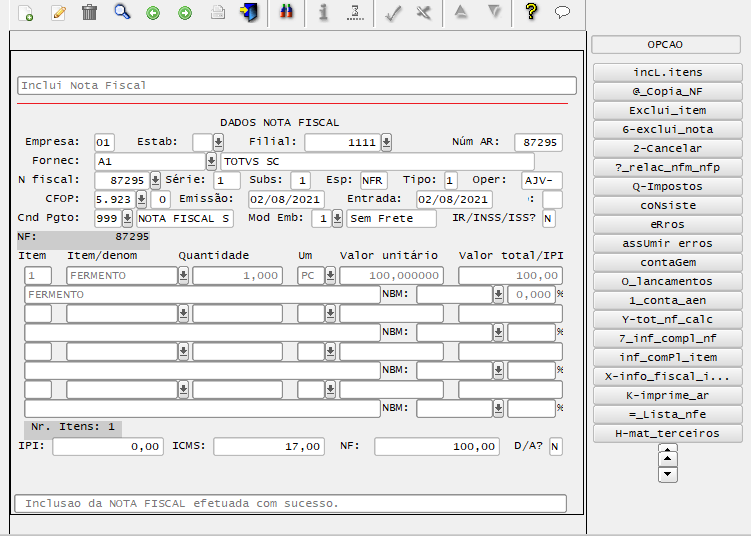Open the Filial dropdown arrow
This screenshot has height=542, width=751.
click(386, 142)
